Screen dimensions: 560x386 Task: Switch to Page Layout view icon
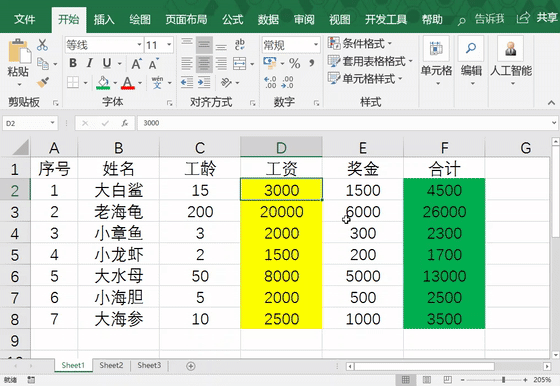coord(427,380)
